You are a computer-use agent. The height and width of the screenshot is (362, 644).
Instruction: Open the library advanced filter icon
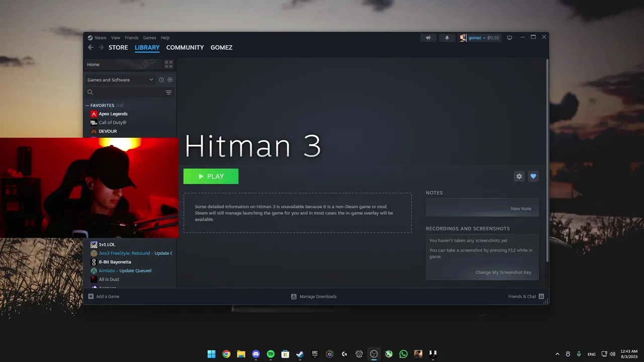[169, 93]
